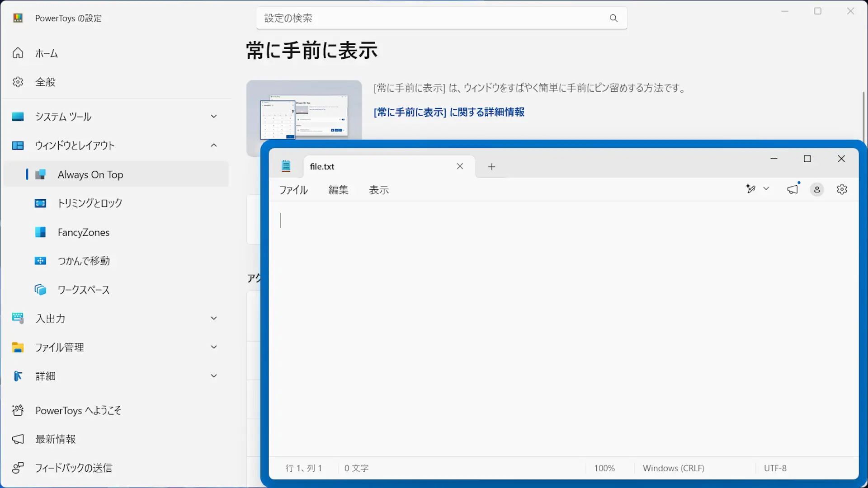This screenshot has width=868, height=488.
Task: Click Windows (CRLF) line ending indicator
Action: [674, 468]
